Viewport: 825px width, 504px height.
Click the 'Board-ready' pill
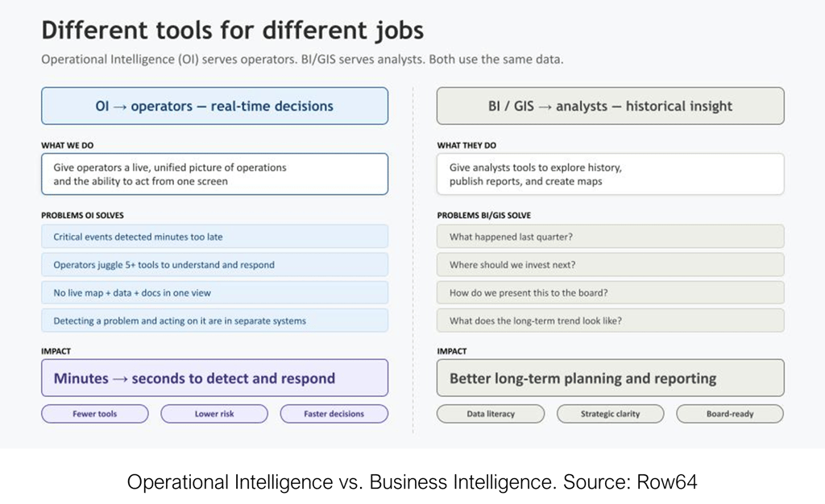point(729,414)
